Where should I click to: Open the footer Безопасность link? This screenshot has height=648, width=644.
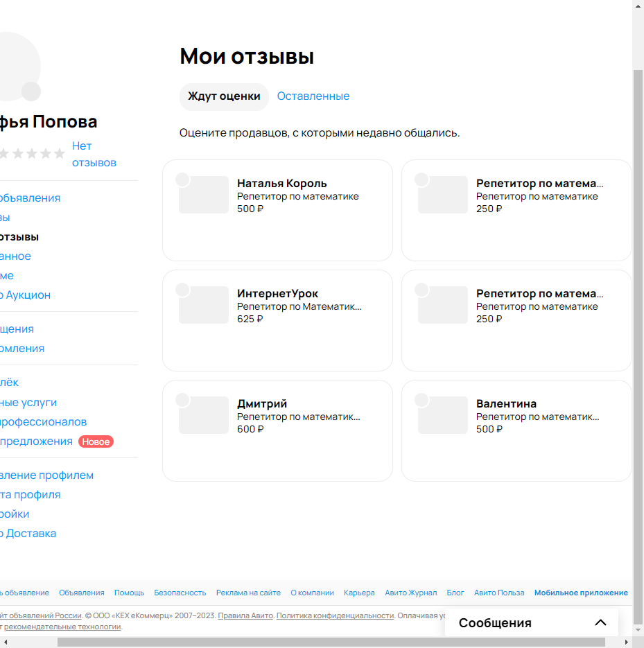180,593
